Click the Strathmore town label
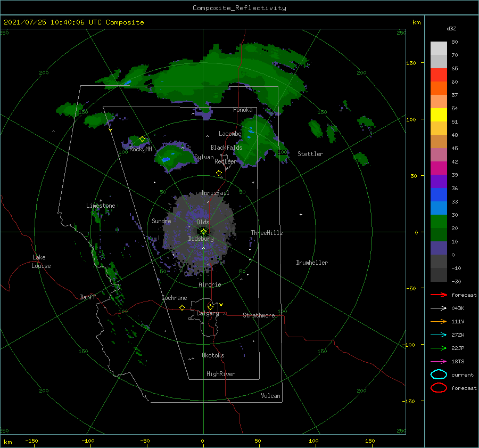The image size is (479, 448). [x=259, y=315]
